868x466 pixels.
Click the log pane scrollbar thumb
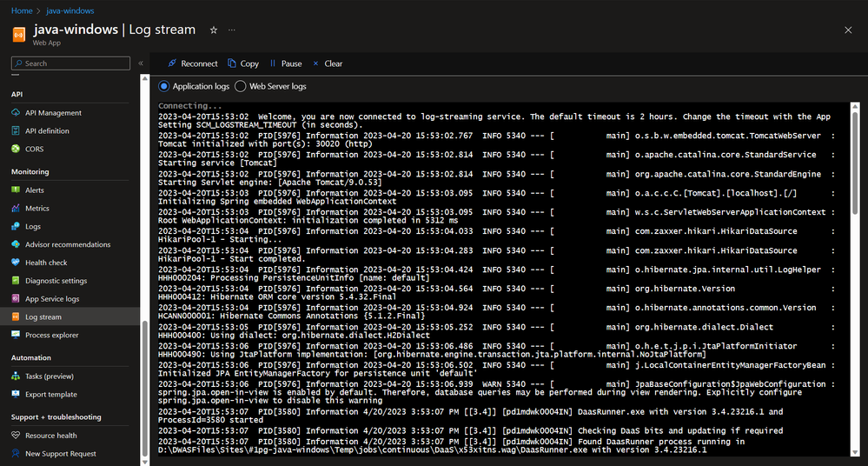click(855, 163)
